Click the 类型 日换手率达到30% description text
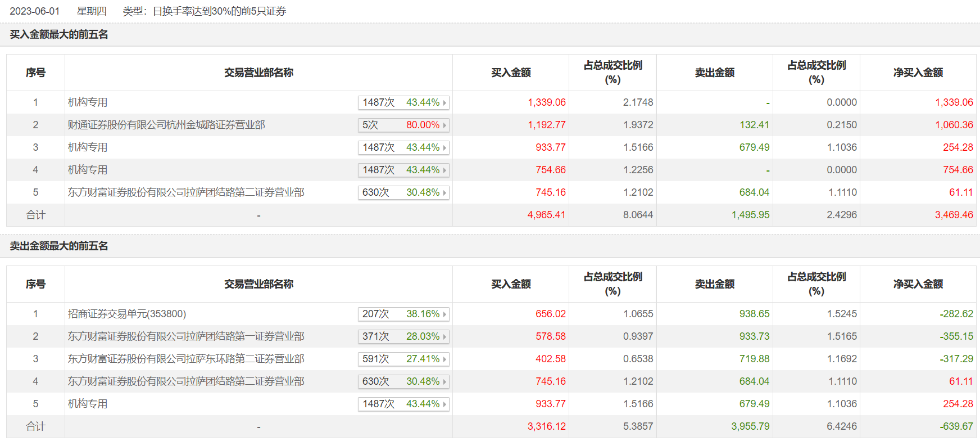 [205, 11]
